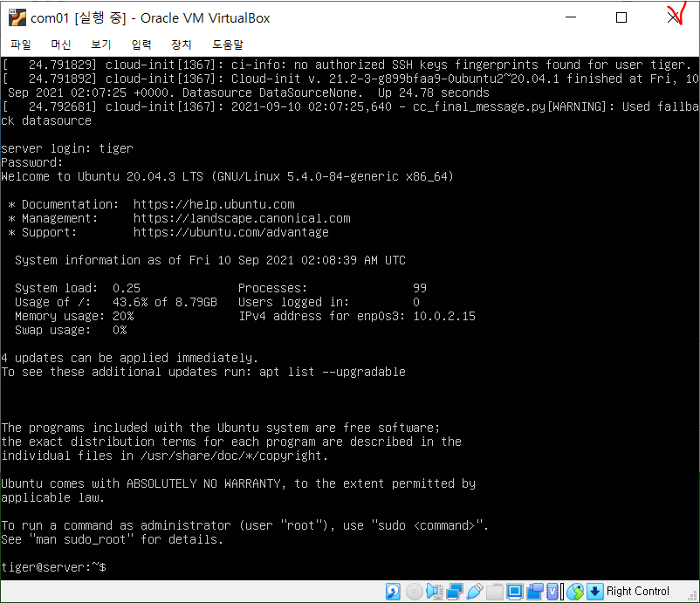Click the 'Memory usage: 20%' entry
This screenshot has height=603, width=700.
pyautogui.click(x=74, y=316)
